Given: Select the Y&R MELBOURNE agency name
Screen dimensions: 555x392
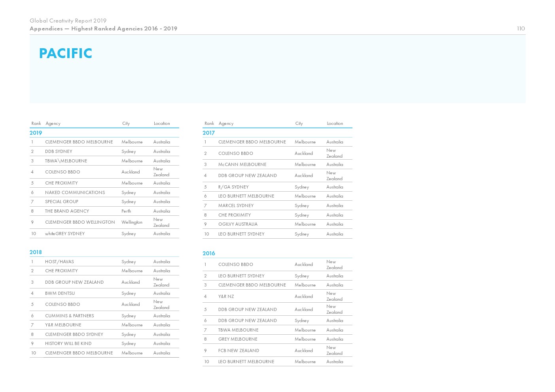Looking at the screenshot, I should coord(63,325).
